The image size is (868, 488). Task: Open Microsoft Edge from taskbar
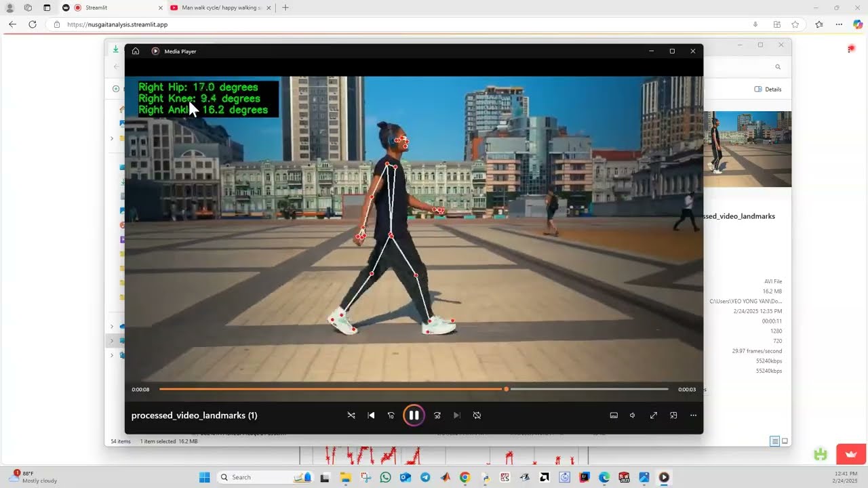(604, 477)
